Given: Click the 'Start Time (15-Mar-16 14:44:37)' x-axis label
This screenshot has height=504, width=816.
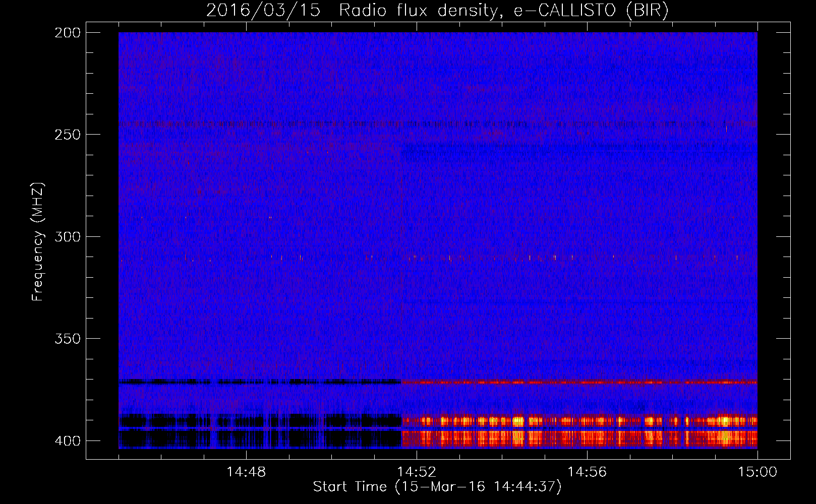Looking at the screenshot, I should [x=437, y=487].
